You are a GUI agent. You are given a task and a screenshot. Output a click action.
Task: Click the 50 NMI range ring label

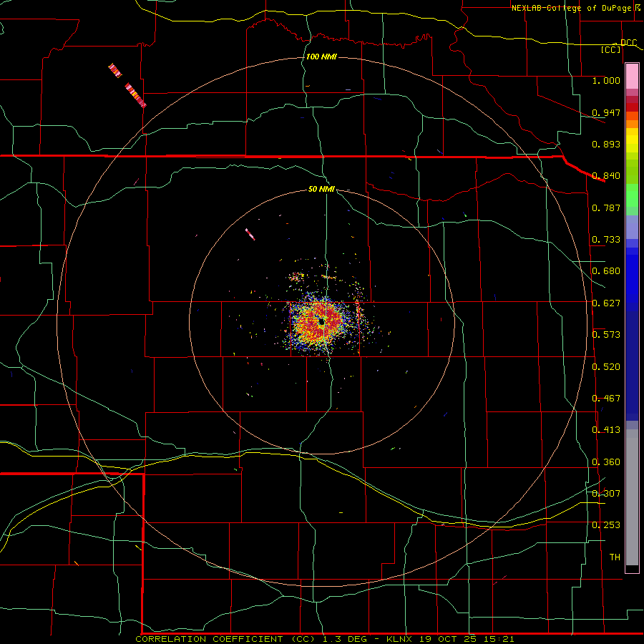click(321, 189)
